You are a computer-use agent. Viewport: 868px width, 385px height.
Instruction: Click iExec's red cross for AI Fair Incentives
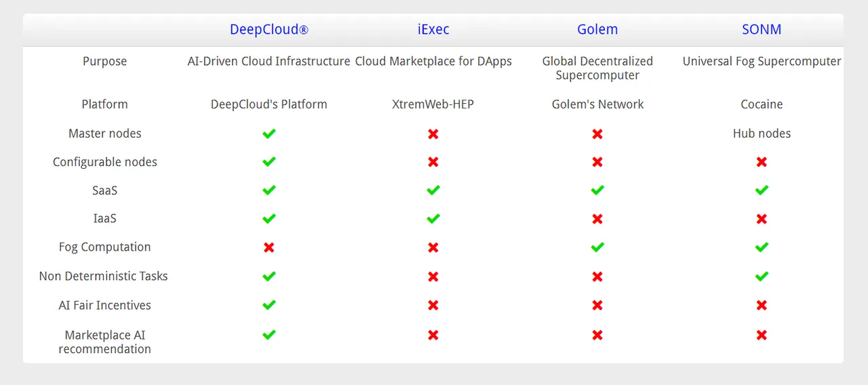click(x=433, y=305)
